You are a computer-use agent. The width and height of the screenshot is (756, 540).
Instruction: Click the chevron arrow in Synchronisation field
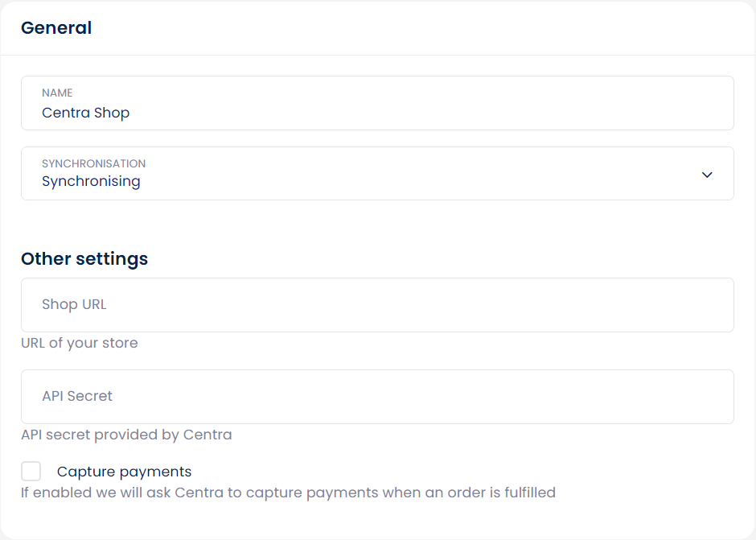click(707, 175)
